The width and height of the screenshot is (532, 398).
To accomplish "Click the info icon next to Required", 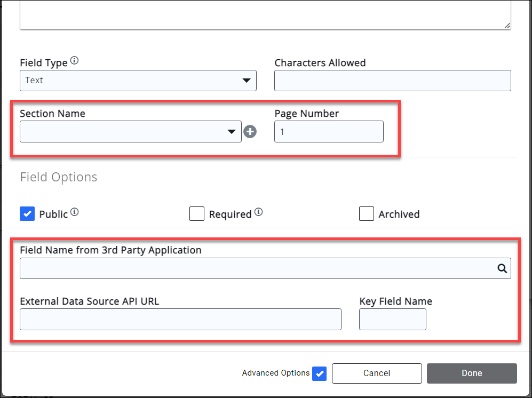I will [x=258, y=212].
